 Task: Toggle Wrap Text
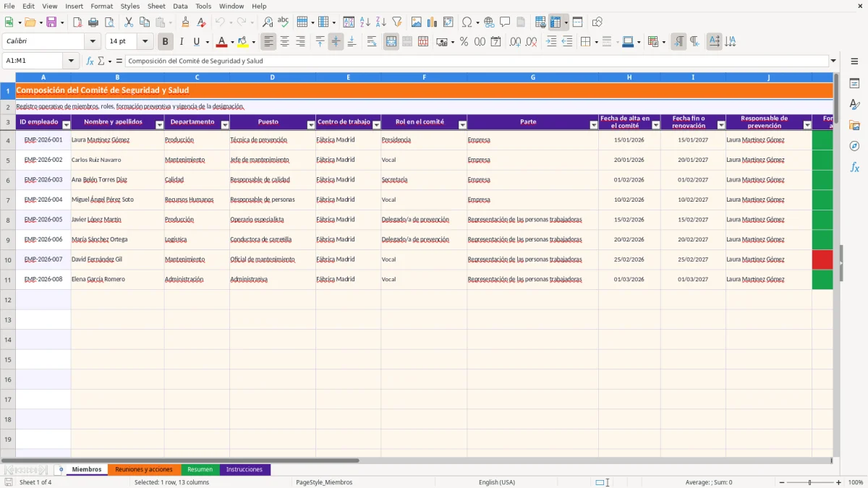pos(372,41)
